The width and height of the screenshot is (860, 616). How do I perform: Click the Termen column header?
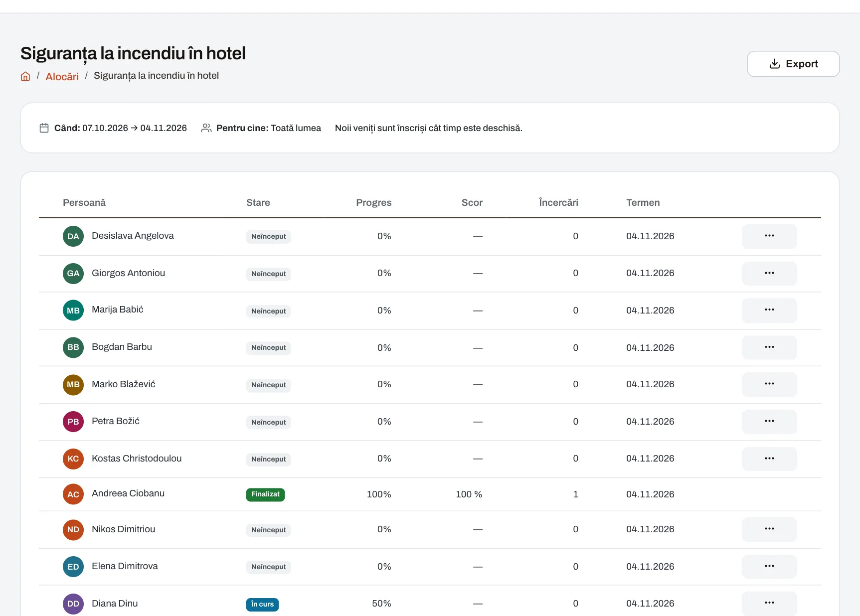(x=643, y=203)
